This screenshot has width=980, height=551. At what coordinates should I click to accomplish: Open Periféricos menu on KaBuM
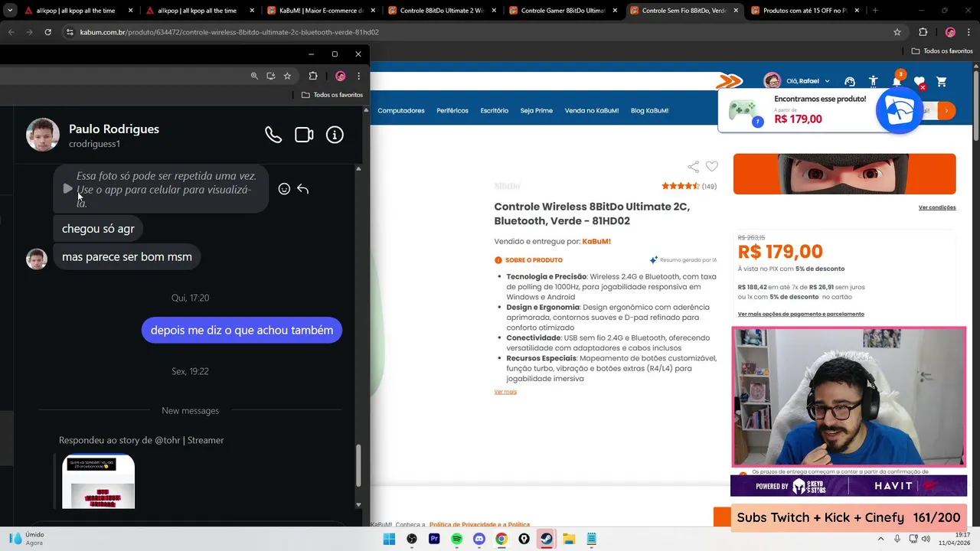pyautogui.click(x=452, y=110)
